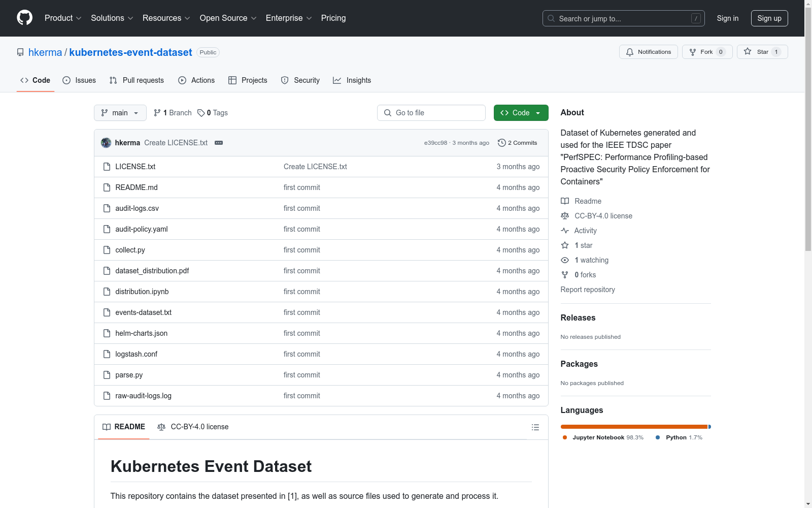
Task: Click the file icon beside events-dataset.txt
Action: point(107,312)
